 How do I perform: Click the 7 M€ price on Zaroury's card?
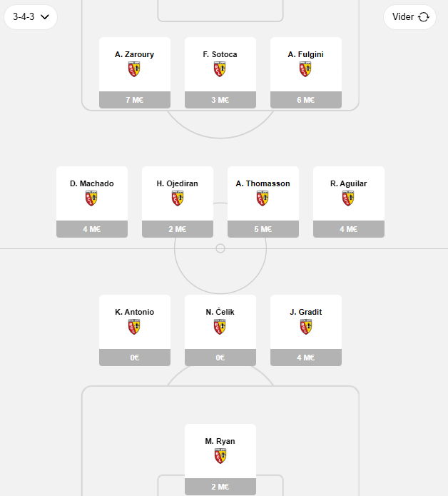pos(135,100)
